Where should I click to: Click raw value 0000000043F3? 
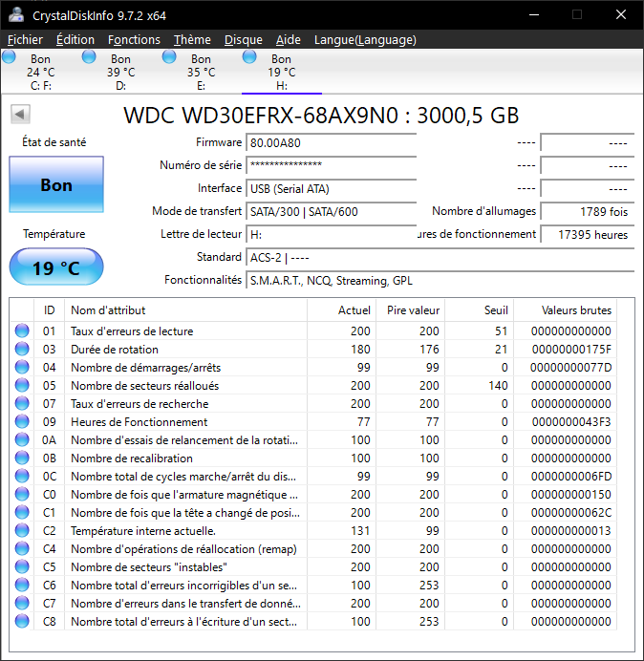(571, 421)
